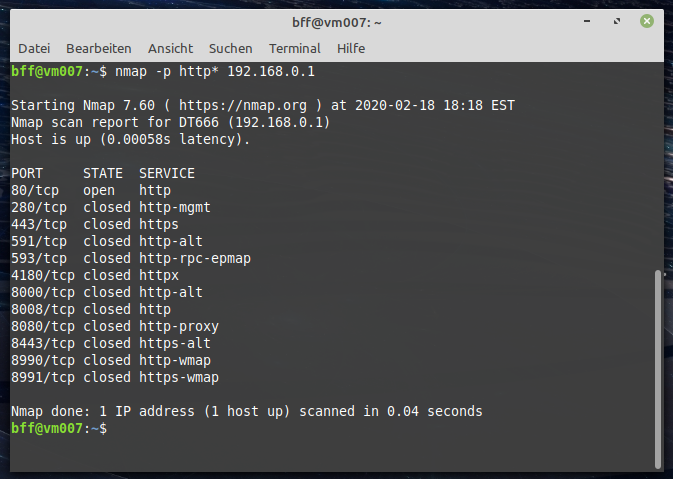Click the window title bff@vm007: ~
The height and width of the screenshot is (479, 673).
[336, 22]
